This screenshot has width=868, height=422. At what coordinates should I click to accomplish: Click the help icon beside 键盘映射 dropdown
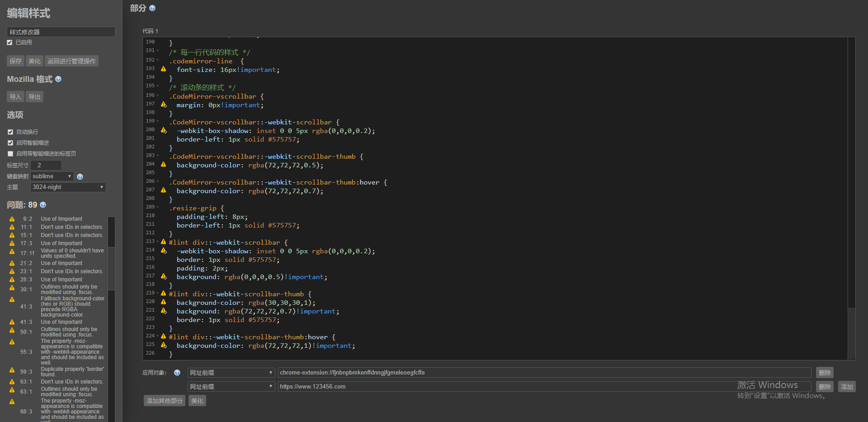(80, 177)
